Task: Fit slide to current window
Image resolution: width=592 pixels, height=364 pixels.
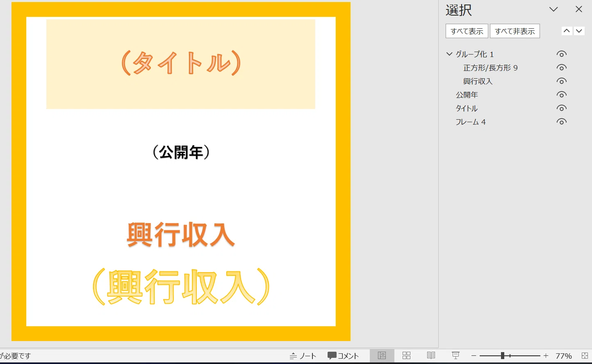Action: [585, 356]
